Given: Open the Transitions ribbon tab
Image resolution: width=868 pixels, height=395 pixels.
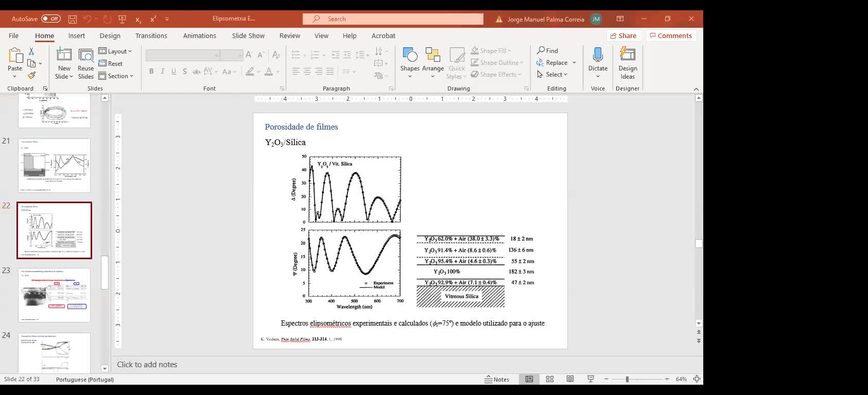Looking at the screenshot, I should [x=151, y=35].
